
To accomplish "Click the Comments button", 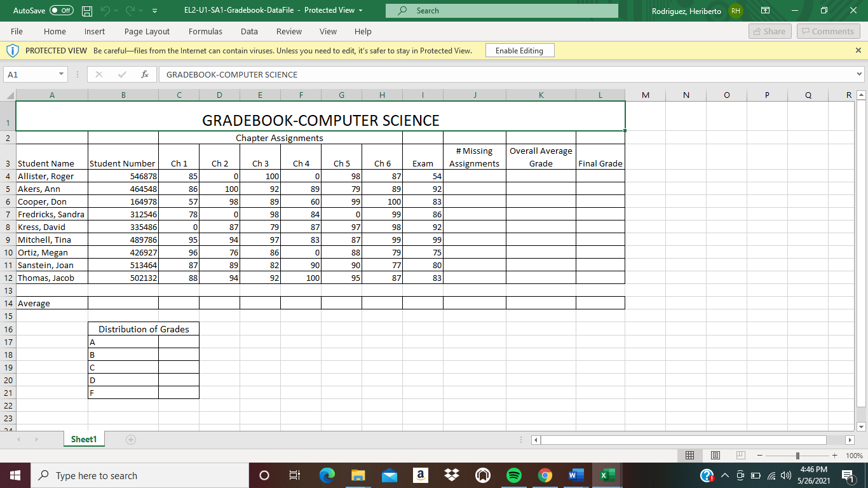I will pyautogui.click(x=828, y=31).
